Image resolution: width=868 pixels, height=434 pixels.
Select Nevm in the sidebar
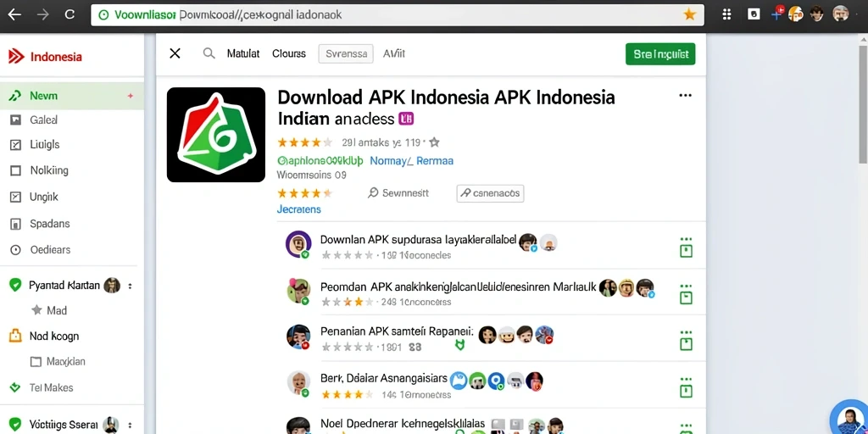(72, 96)
